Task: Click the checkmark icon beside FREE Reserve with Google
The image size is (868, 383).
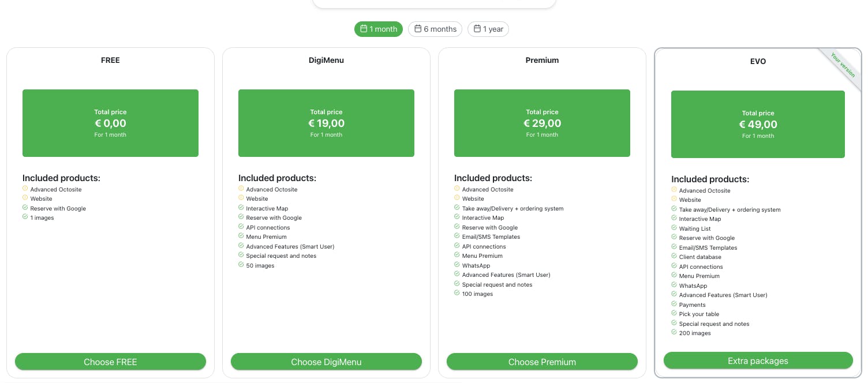Action: pyautogui.click(x=25, y=208)
